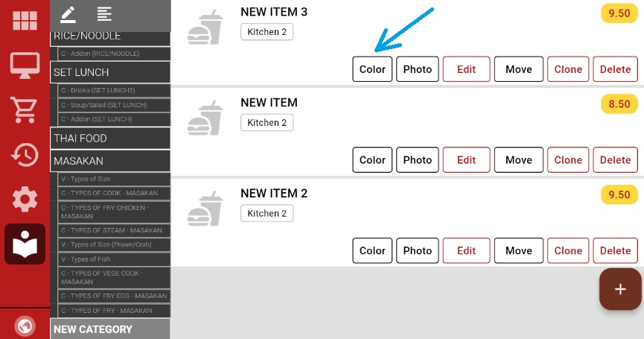Open the grid dashboard icon in sidebar
644x339 pixels.
tap(25, 20)
